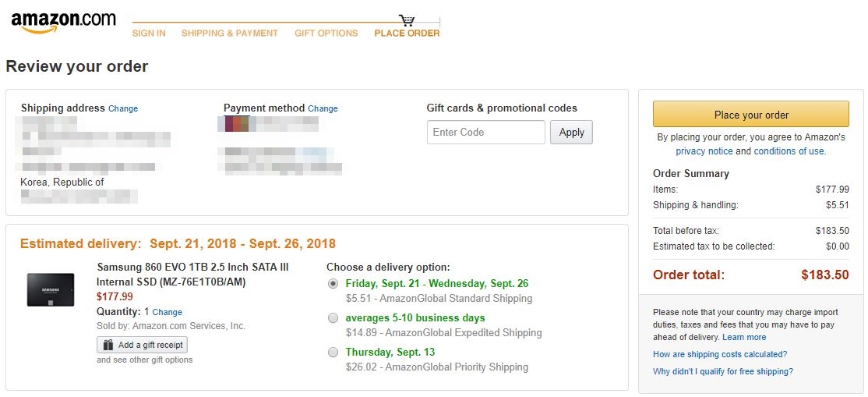868x397 pixels.
Task: Click the Amazon.com logo
Action: point(63,23)
